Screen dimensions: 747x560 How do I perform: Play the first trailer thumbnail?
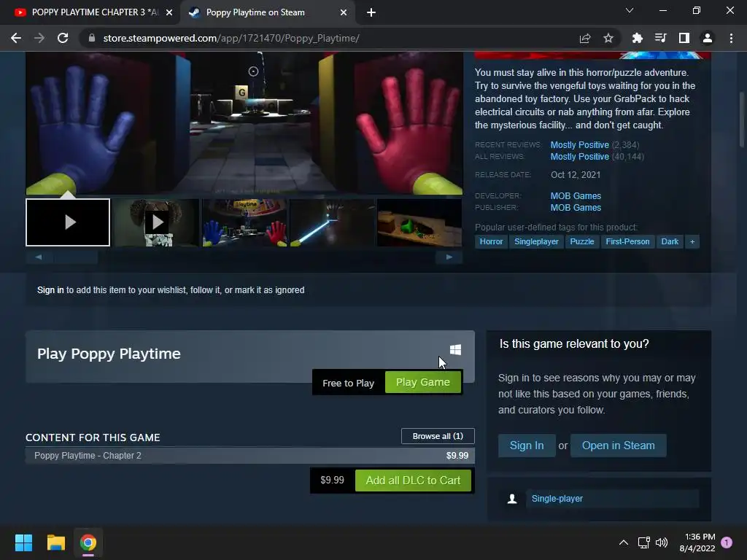click(68, 222)
